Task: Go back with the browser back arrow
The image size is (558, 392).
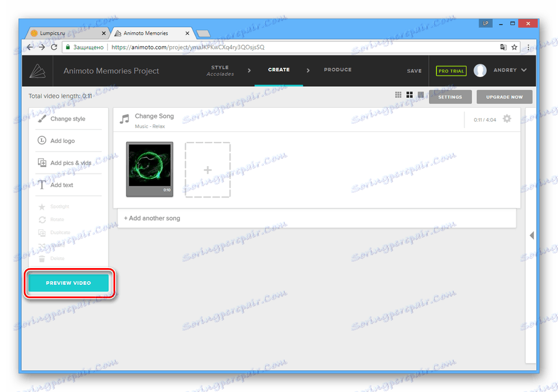Action: [30, 47]
